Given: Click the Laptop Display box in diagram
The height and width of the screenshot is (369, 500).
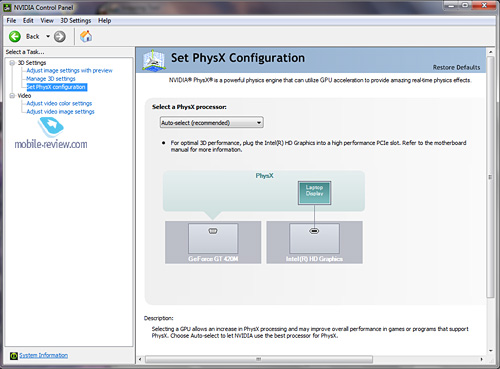Looking at the screenshot, I should [x=314, y=193].
